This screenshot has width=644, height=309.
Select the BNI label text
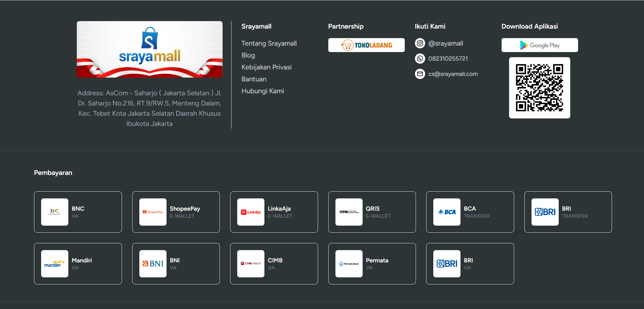pos(175,260)
